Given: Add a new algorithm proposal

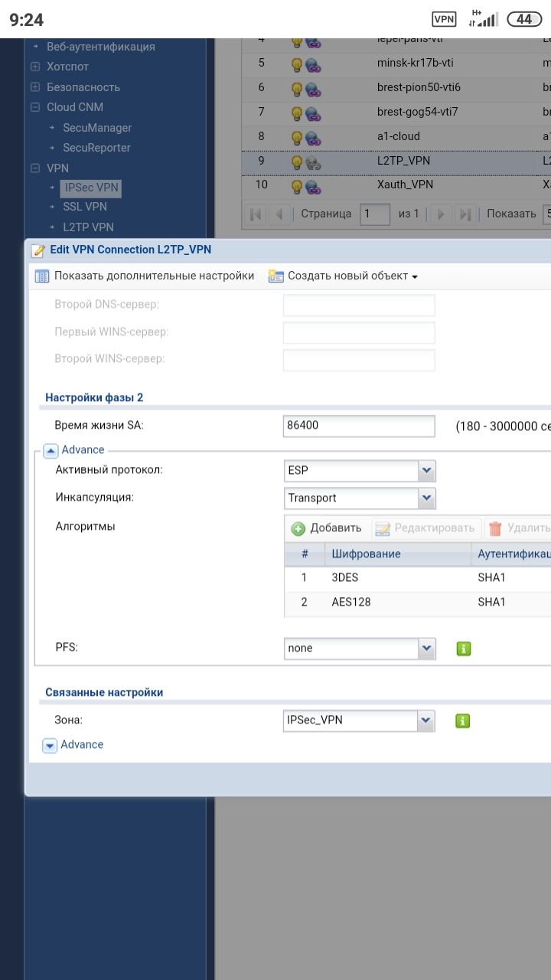Looking at the screenshot, I should pyautogui.click(x=327, y=528).
